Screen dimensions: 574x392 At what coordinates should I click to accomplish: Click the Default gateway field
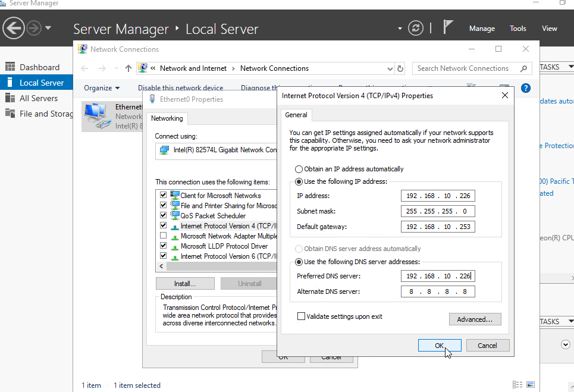tap(438, 227)
